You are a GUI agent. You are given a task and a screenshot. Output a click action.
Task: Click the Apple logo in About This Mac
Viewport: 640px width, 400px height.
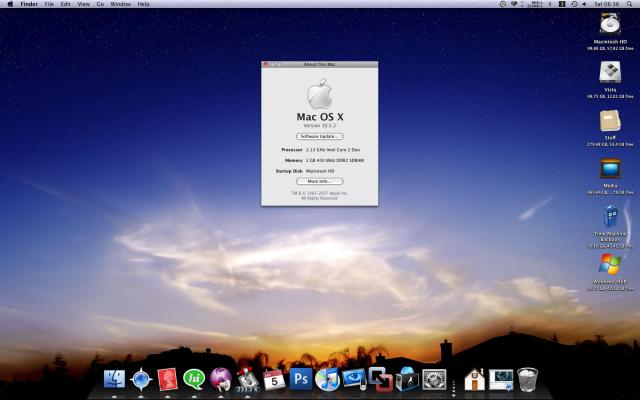320,93
